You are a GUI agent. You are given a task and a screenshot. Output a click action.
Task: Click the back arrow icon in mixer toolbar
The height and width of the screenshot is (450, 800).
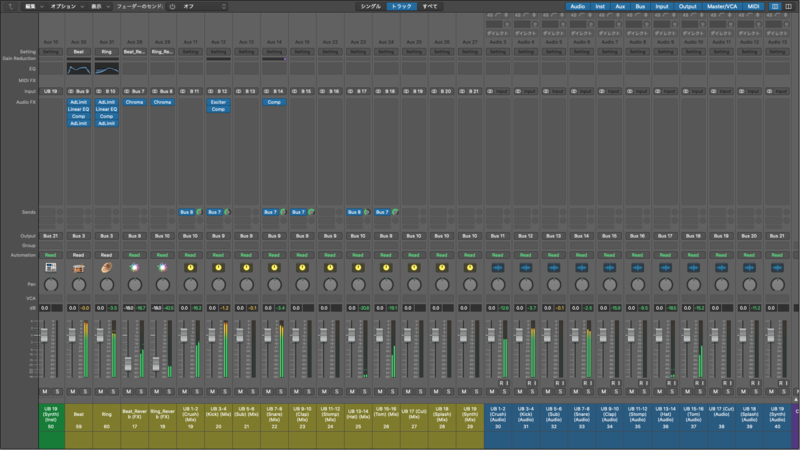coord(10,7)
